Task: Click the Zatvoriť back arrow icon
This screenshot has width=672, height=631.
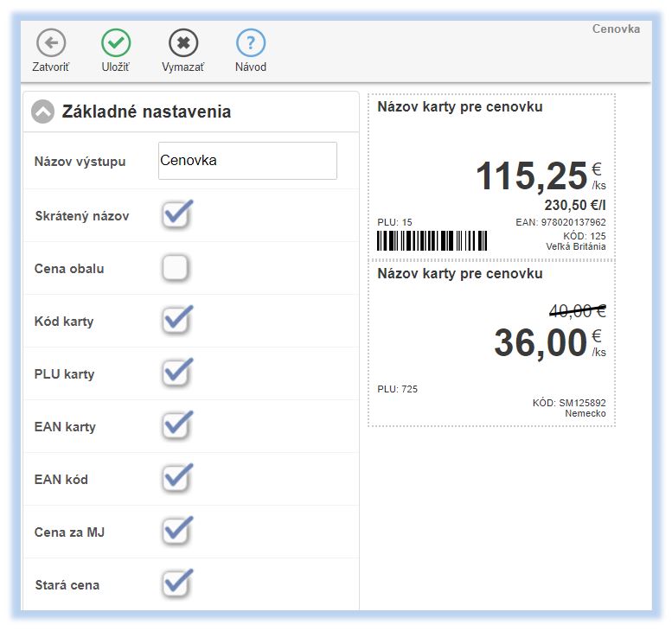Action: click(51, 42)
